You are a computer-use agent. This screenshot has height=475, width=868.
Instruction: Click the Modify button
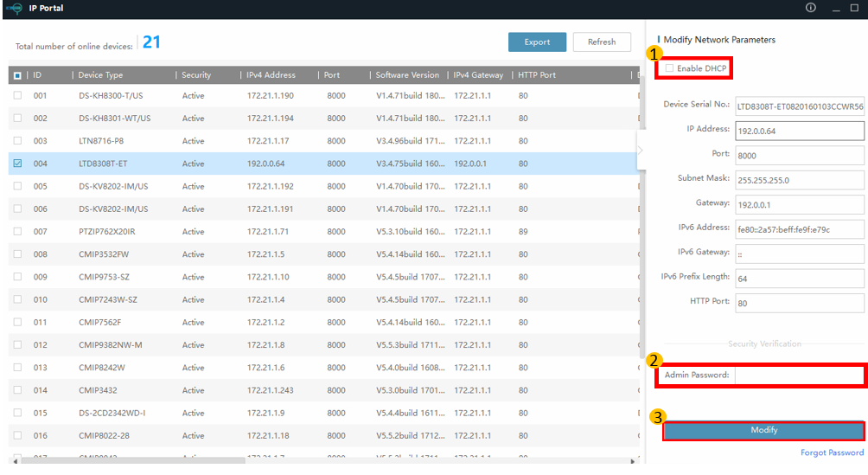click(x=764, y=430)
